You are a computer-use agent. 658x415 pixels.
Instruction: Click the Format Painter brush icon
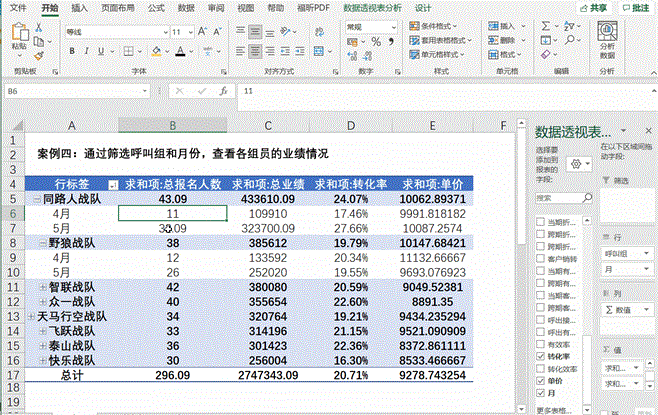pos(43,55)
